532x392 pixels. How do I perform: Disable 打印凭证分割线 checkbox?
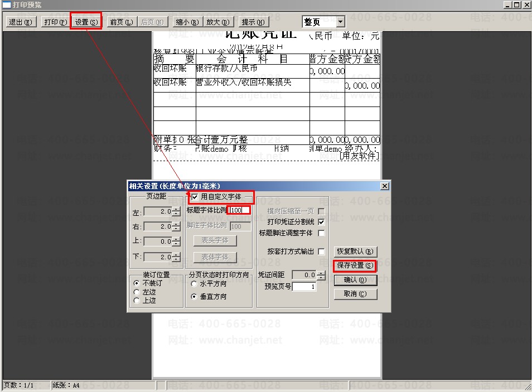(x=321, y=222)
